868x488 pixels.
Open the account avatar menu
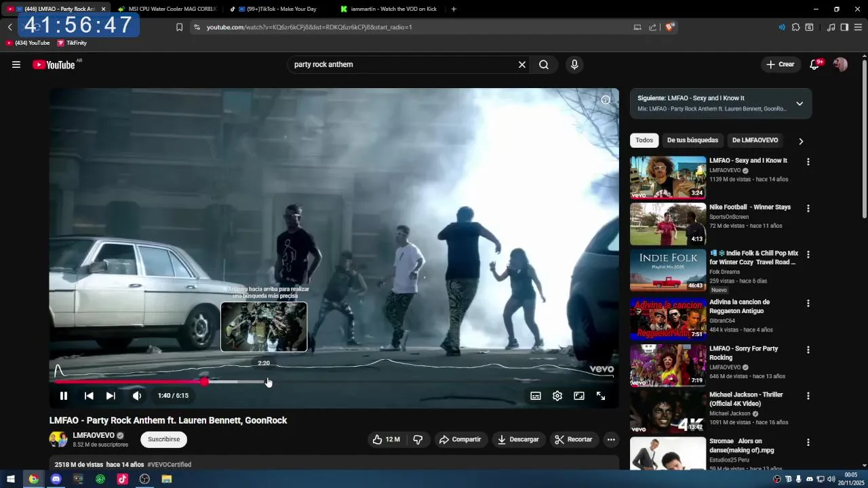point(840,64)
